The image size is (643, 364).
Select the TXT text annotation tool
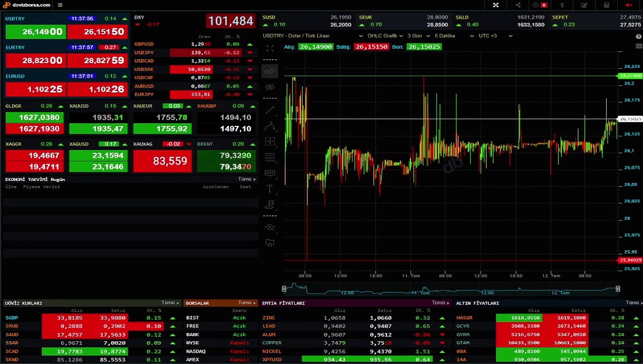click(270, 173)
